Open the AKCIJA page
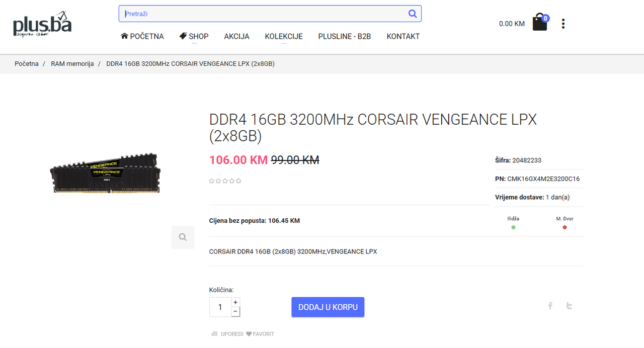 point(237,36)
